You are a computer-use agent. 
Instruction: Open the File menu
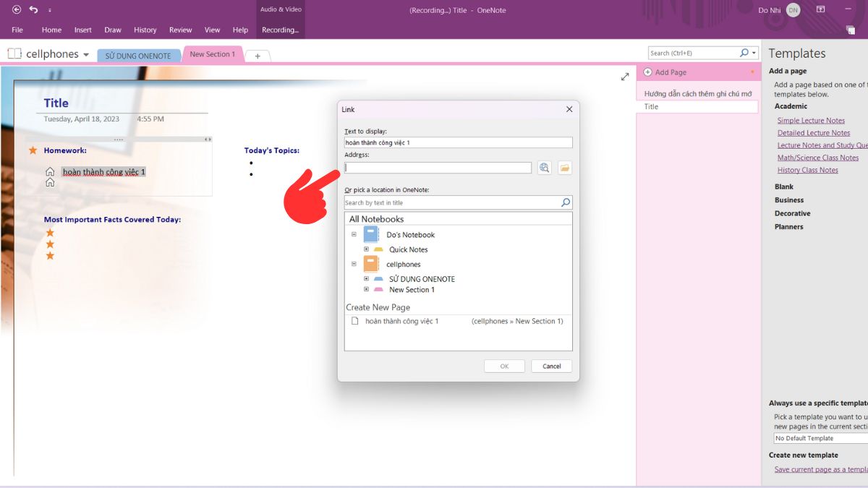coord(17,30)
